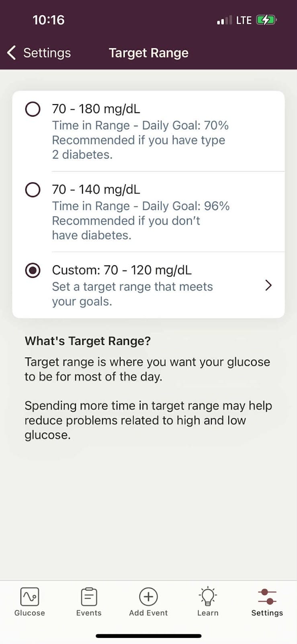Tap the home indicator bar
The width and height of the screenshot is (297, 644).
click(x=148, y=636)
